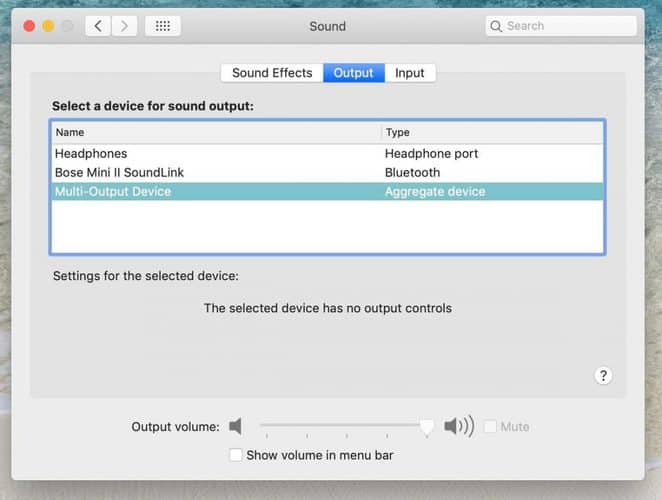
Task: Enable Show volume in menu bar
Action: click(x=236, y=455)
